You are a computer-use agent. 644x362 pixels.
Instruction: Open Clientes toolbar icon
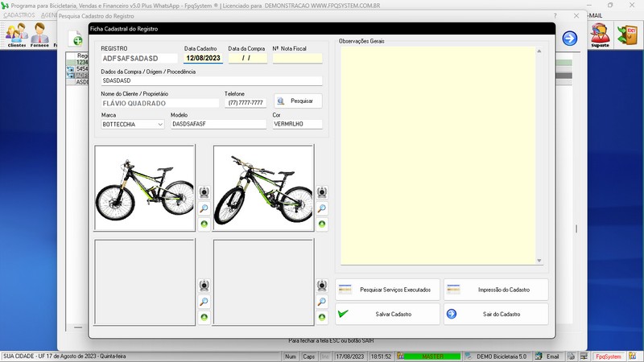(x=17, y=35)
